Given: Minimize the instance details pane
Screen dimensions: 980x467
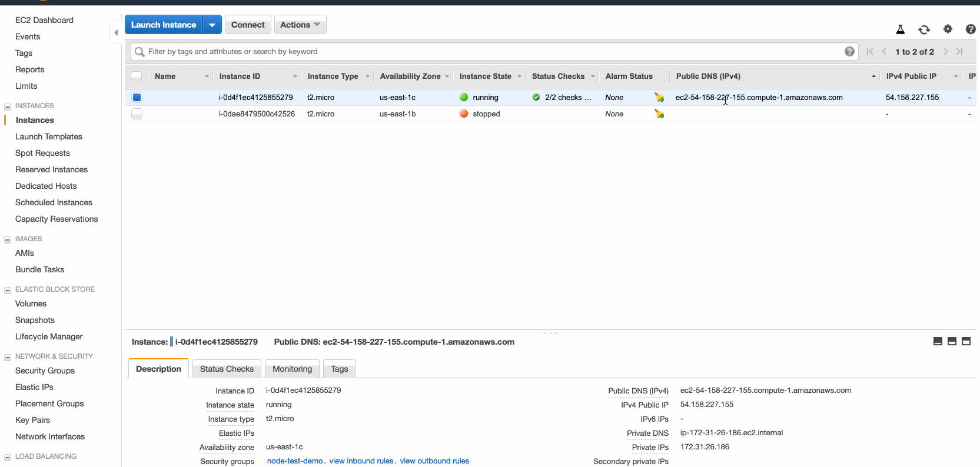Looking at the screenshot, I should (938, 341).
